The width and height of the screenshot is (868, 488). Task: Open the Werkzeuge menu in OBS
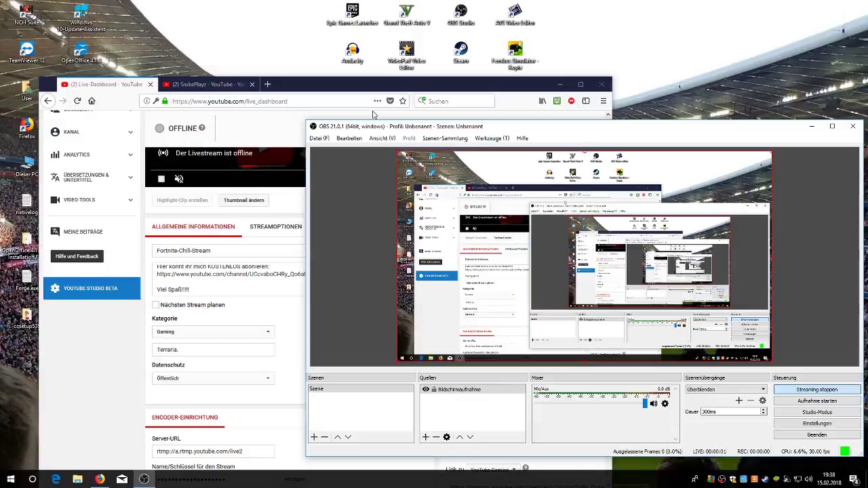[492, 138]
